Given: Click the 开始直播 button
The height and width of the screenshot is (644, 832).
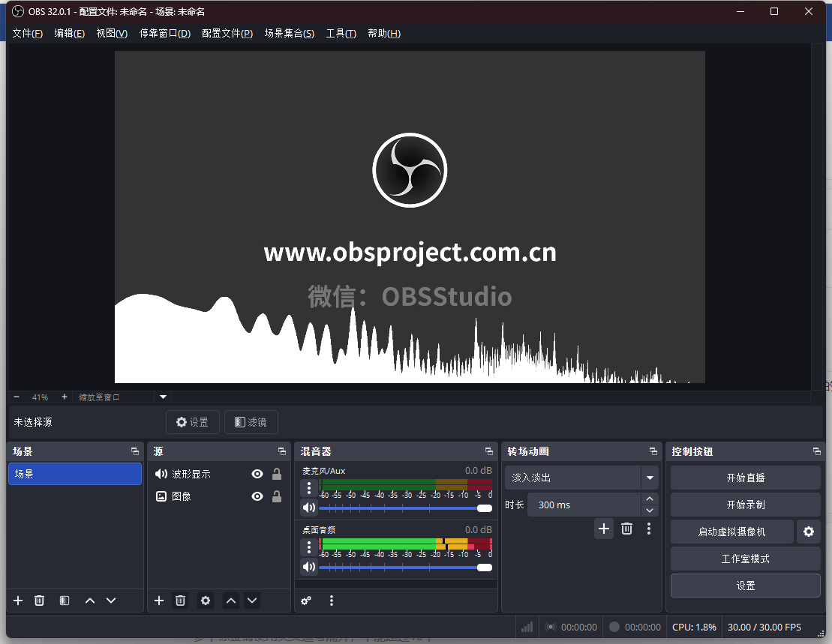Looking at the screenshot, I should (745, 478).
